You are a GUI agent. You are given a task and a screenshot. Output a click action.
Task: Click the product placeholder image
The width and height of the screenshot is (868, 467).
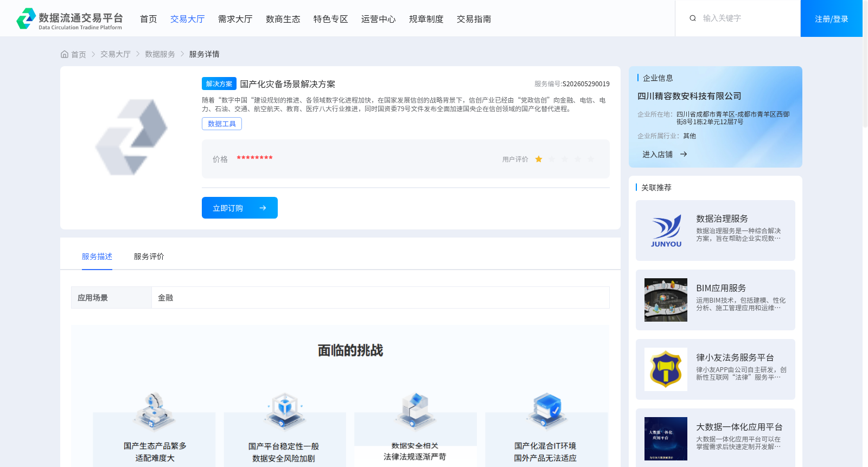coord(131,137)
